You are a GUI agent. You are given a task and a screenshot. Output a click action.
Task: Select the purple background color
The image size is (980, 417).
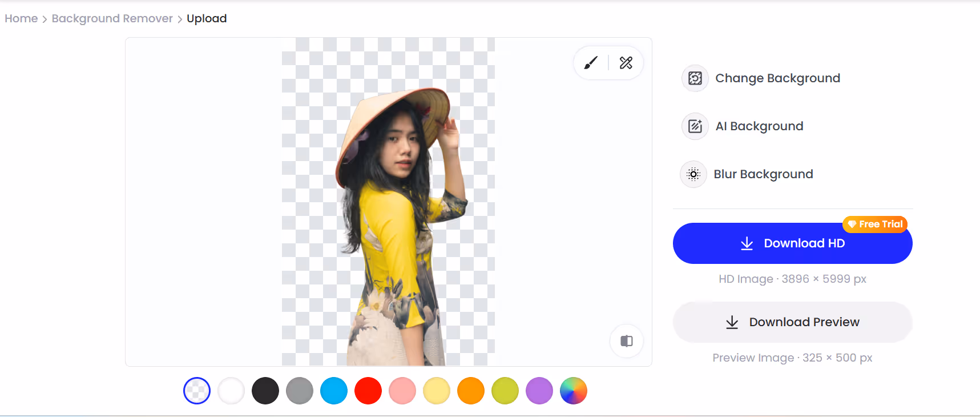pyautogui.click(x=539, y=391)
